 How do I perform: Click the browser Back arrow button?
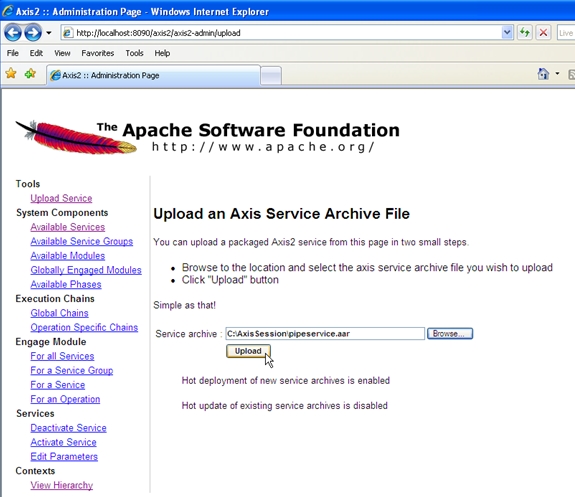pos(13,33)
